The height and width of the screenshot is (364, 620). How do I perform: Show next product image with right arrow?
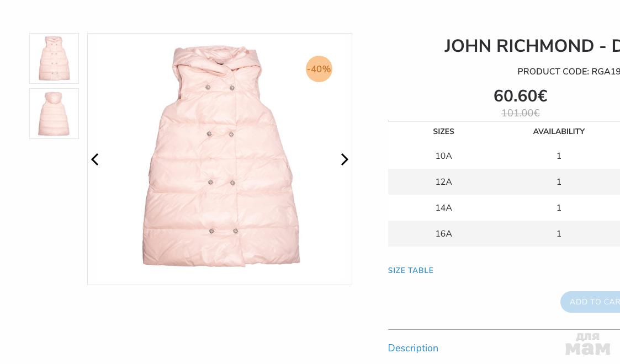(x=345, y=159)
